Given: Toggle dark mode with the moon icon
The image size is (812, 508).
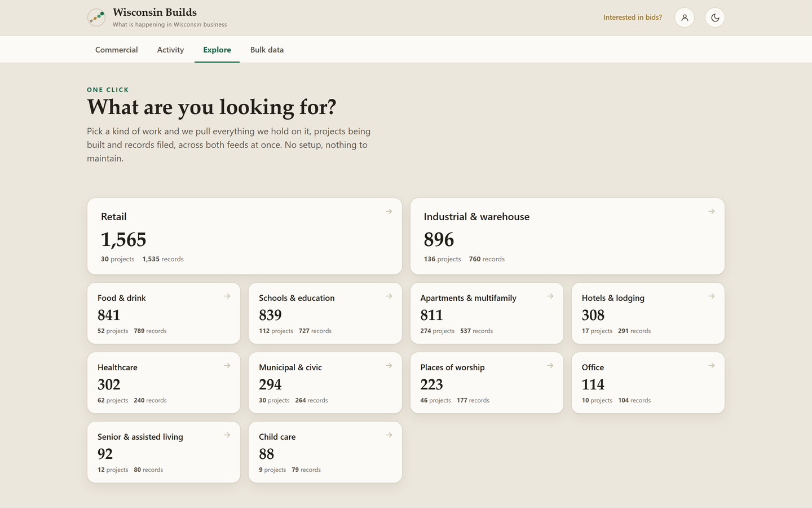Looking at the screenshot, I should [715, 17].
